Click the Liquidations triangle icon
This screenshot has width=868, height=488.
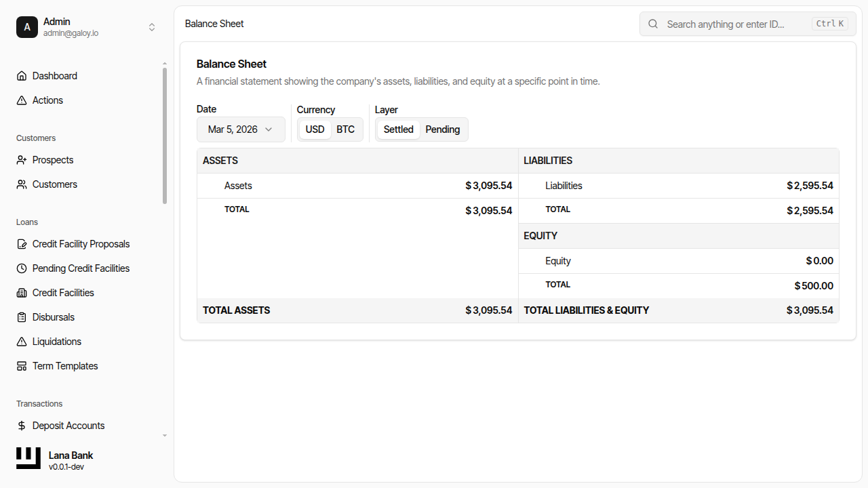(x=21, y=341)
